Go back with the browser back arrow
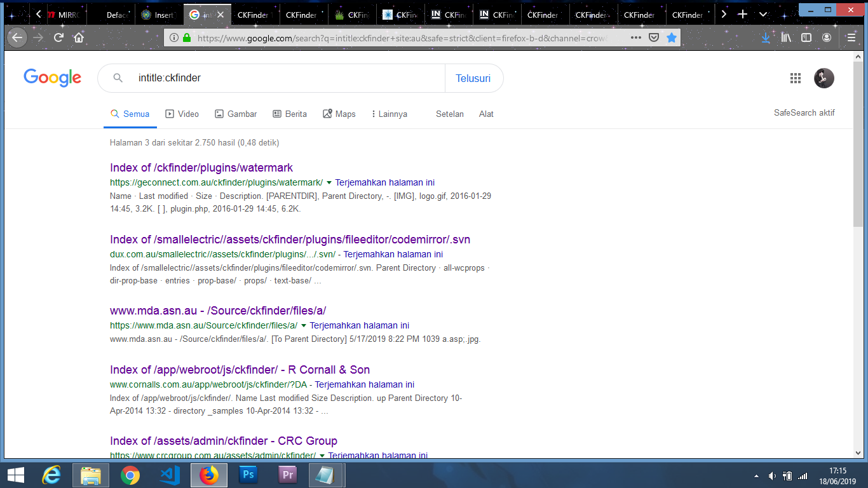Screen dimensions: 868x488 (x=17, y=37)
